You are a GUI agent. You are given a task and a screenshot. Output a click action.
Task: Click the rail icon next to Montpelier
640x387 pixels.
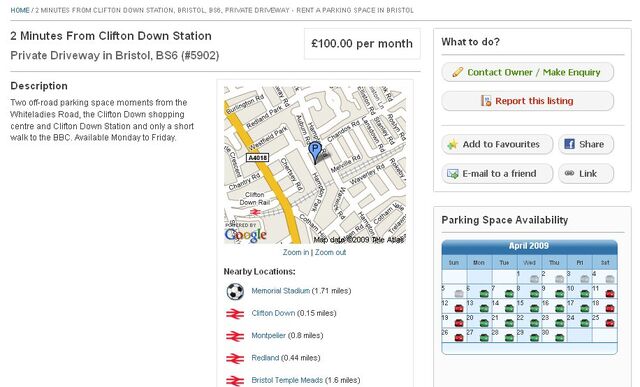click(235, 336)
